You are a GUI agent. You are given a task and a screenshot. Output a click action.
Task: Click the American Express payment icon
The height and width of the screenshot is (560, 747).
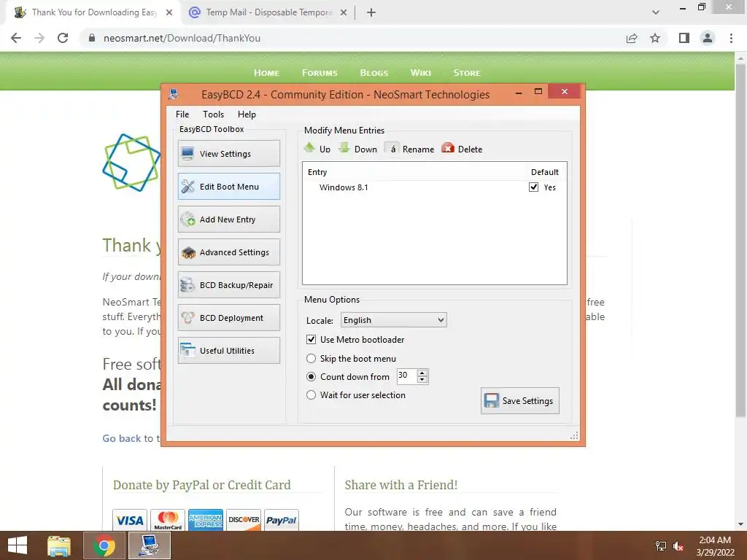tap(205, 519)
